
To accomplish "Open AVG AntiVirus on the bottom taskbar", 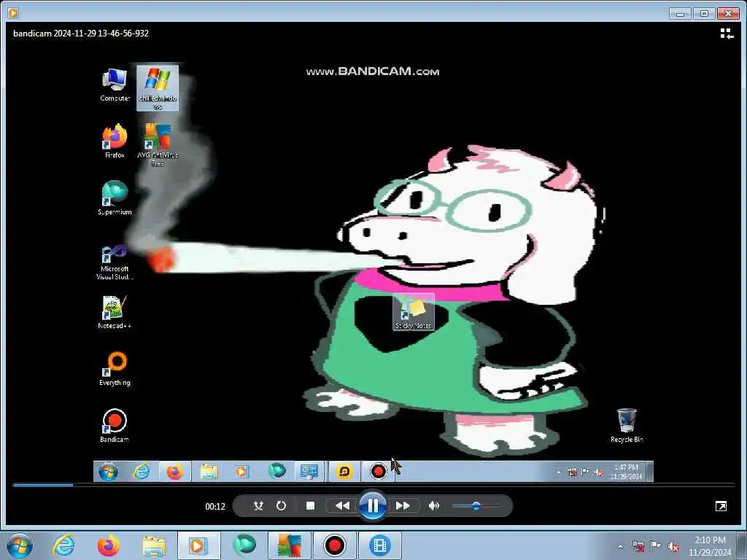I will click(290, 545).
